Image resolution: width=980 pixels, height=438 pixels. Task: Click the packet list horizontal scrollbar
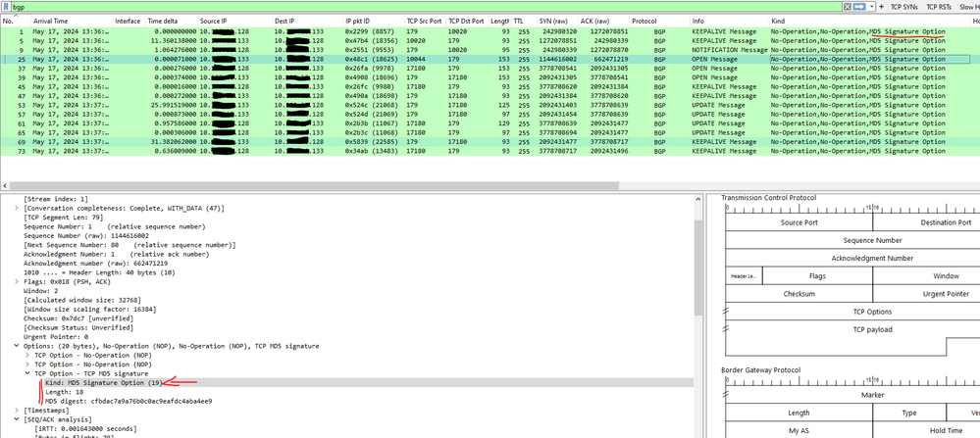click(x=314, y=186)
